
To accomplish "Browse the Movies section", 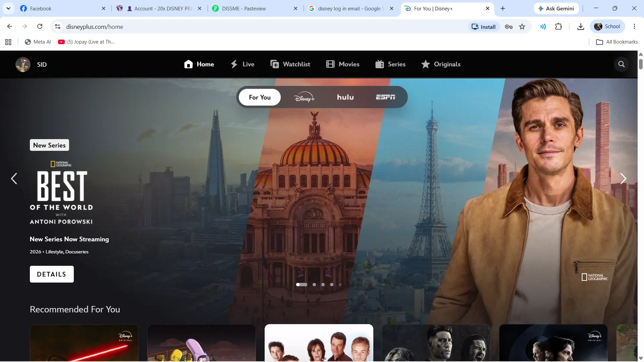I will (x=342, y=64).
